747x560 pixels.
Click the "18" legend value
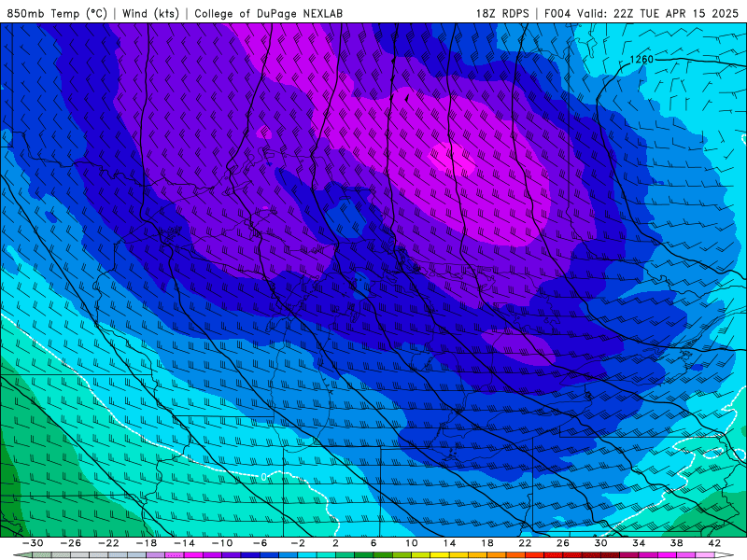(x=486, y=543)
